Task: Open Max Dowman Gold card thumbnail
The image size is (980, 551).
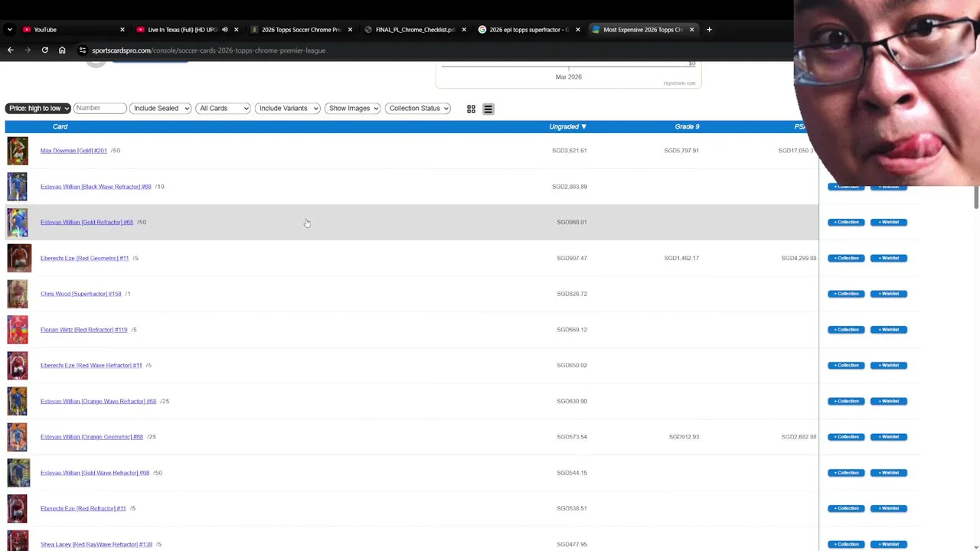Action: (x=18, y=151)
